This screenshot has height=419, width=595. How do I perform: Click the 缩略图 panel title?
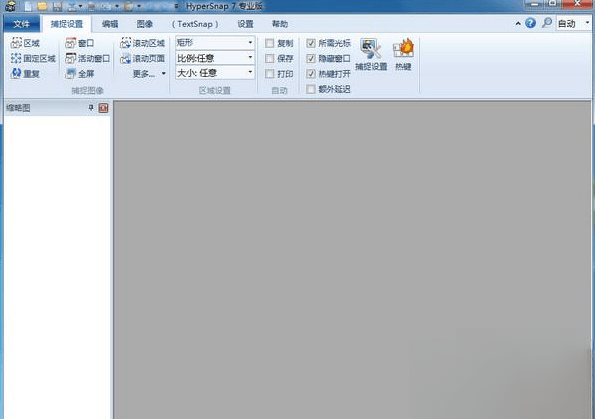click(18, 108)
